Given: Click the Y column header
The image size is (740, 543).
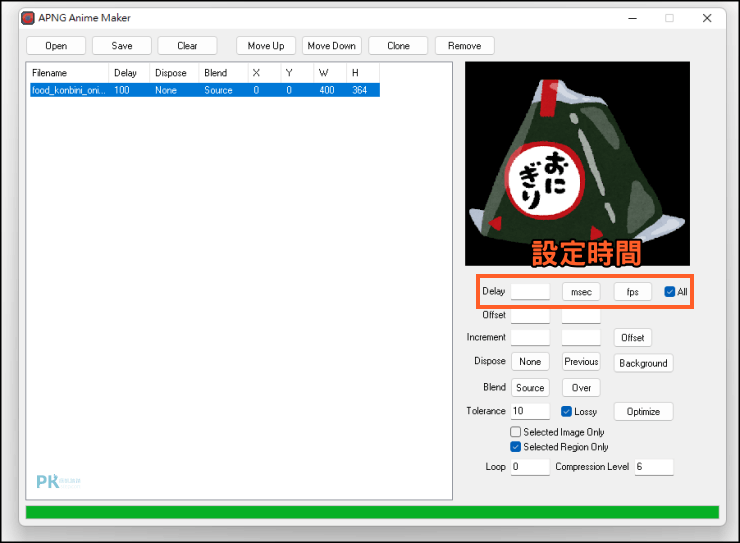Looking at the screenshot, I should coord(297,73).
